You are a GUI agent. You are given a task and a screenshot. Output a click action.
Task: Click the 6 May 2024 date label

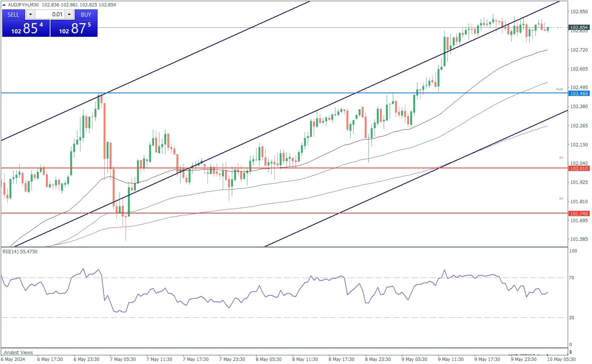(x=13, y=359)
